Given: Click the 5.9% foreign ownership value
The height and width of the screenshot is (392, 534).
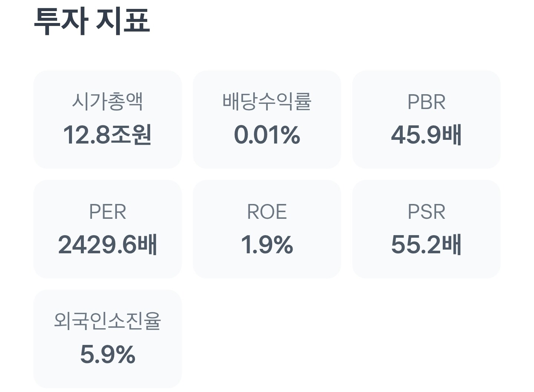Looking at the screenshot, I should pos(107,354).
